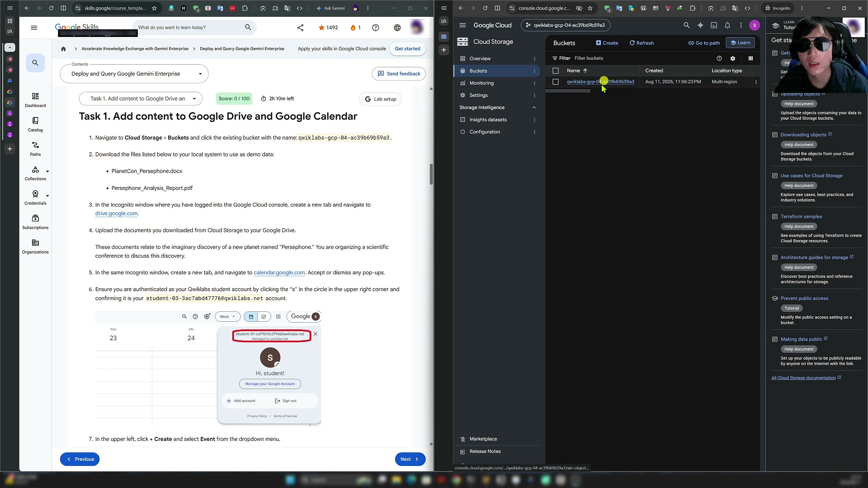This screenshot has width=868, height=488.
Task: Click the Get started button
Action: pyautogui.click(x=407, y=49)
